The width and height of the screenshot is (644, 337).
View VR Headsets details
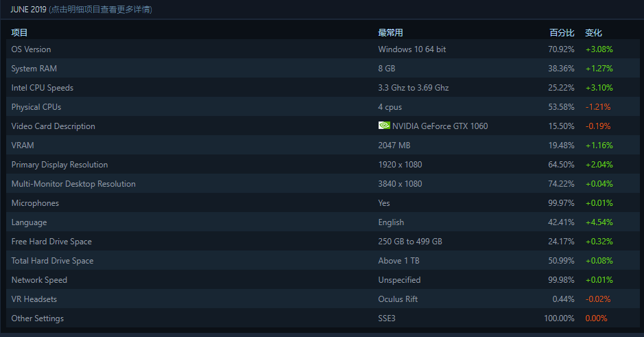(x=323, y=299)
